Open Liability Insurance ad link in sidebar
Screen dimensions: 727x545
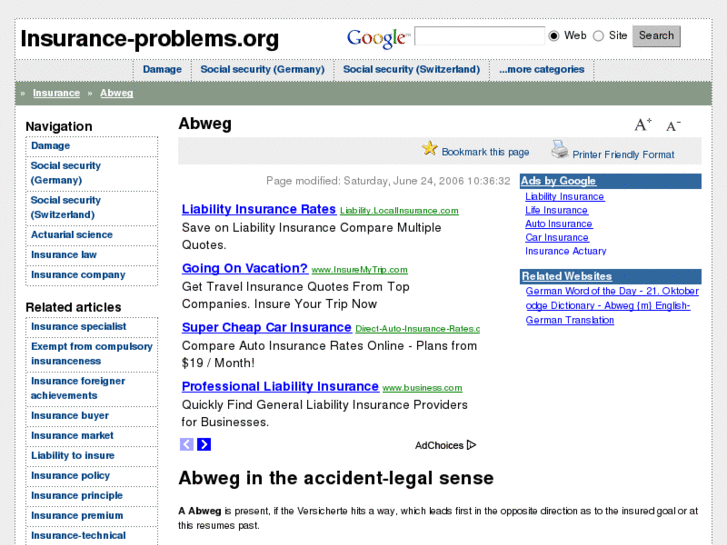click(564, 197)
